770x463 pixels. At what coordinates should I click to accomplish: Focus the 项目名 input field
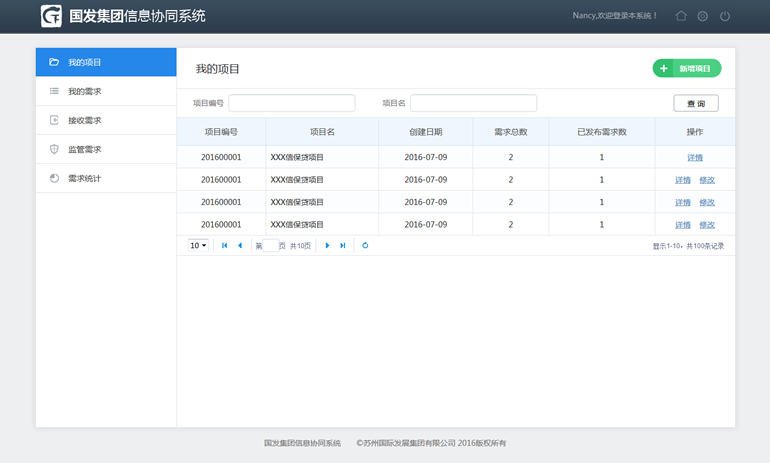coord(473,103)
